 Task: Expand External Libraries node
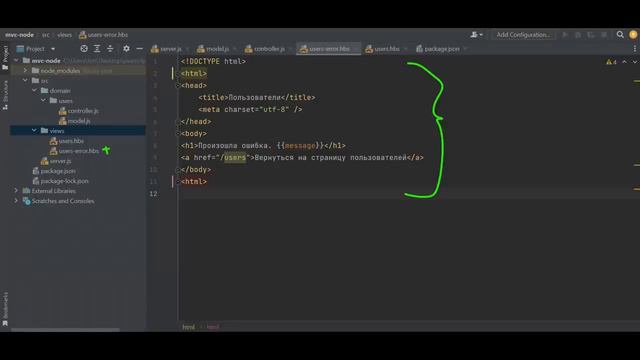pyautogui.click(x=16, y=191)
